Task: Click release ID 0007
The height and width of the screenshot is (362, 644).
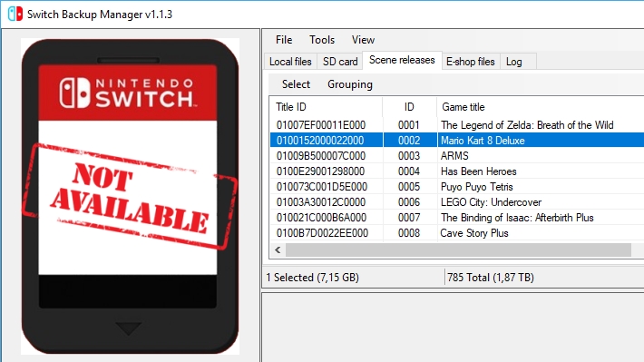Action: [x=409, y=218]
